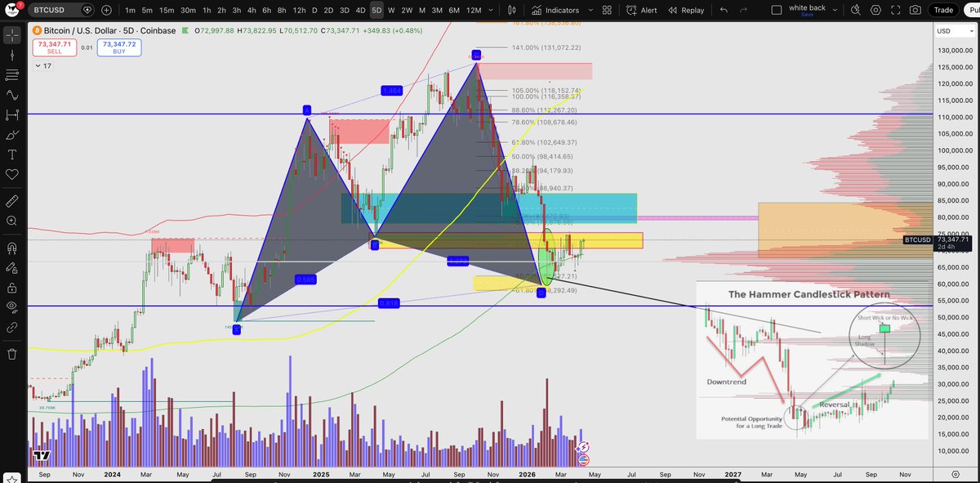980x483 pixels.
Task: Open the BTCUSD symbol search dropdown
Action: point(62,10)
